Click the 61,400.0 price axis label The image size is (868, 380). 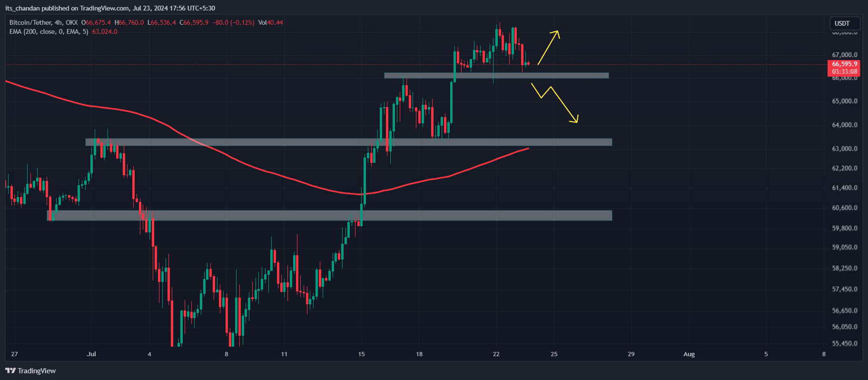pyautogui.click(x=844, y=188)
